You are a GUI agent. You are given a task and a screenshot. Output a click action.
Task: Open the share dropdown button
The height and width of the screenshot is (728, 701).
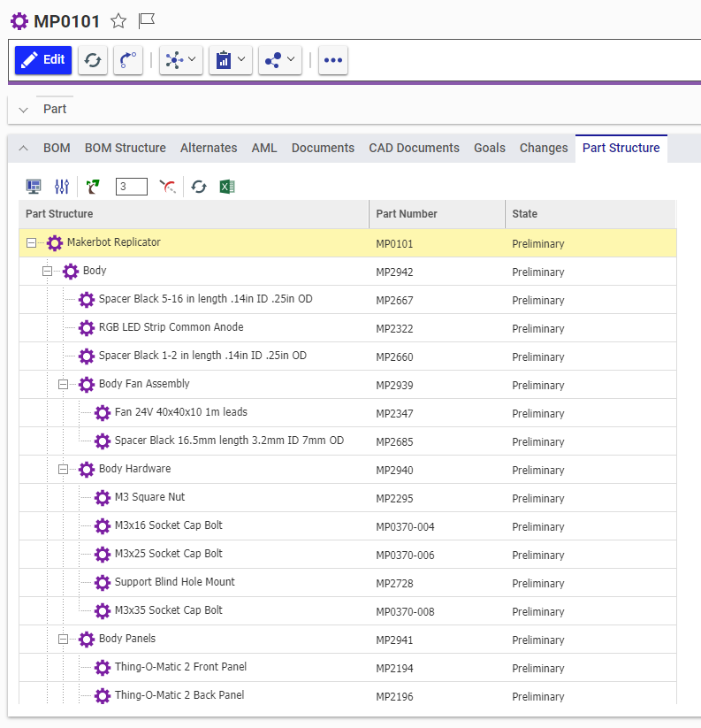[x=280, y=60]
